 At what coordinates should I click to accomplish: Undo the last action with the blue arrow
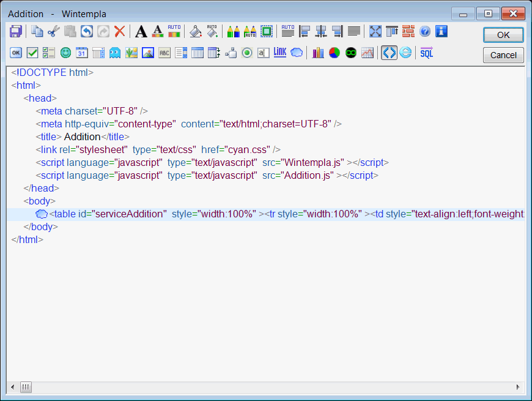point(87,32)
